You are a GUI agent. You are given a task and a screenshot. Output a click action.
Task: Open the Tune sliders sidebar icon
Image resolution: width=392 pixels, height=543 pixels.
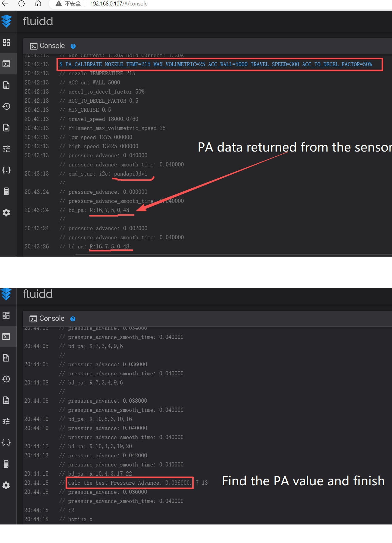pyautogui.click(x=6, y=149)
